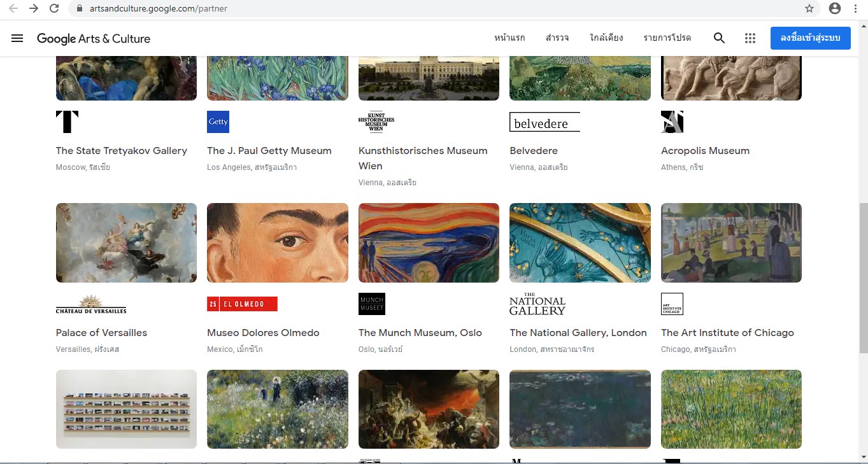Click the Seurat park painting thumbnail
This screenshot has width=868, height=464.
pos(731,243)
